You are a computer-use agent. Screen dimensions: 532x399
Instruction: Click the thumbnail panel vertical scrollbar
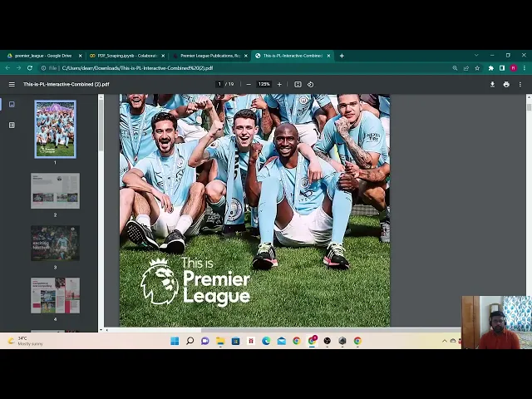pos(101,126)
